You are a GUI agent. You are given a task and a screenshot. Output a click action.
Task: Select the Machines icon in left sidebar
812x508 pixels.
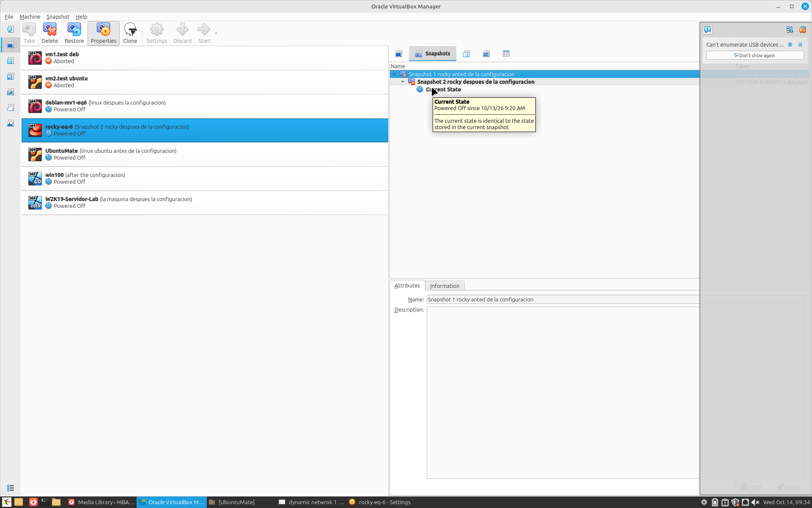[11, 45]
